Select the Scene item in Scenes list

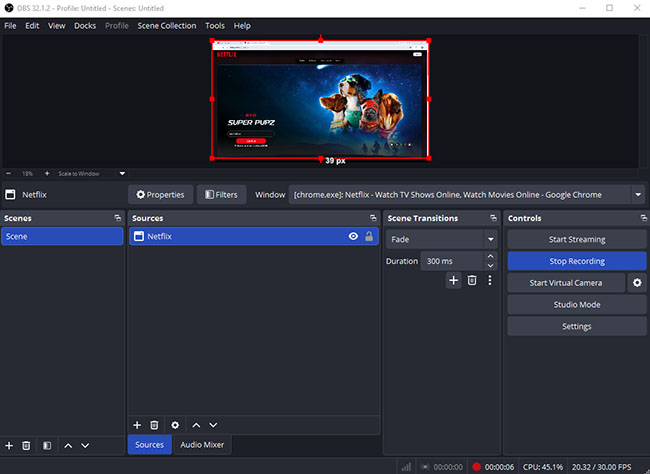click(x=62, y=236)
